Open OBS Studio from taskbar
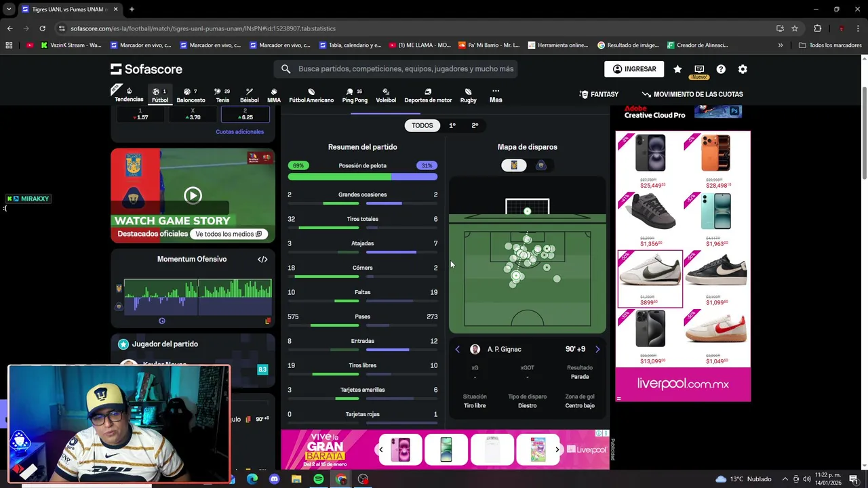The height and width of the screenshot is (488, 868). coord(363,479)
